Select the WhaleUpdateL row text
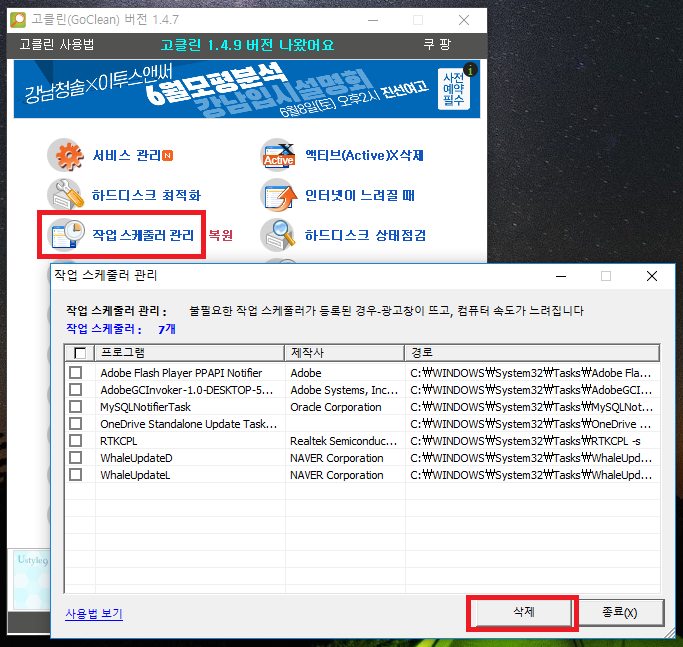This screenshot has height=647, width=683. coord(135,475)
